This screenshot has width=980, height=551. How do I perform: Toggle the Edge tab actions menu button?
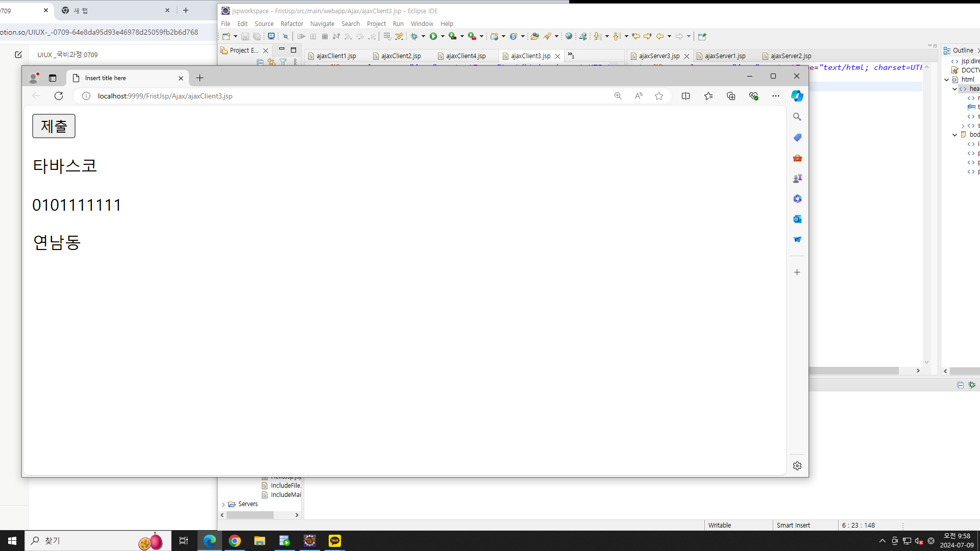pos(53,78)
